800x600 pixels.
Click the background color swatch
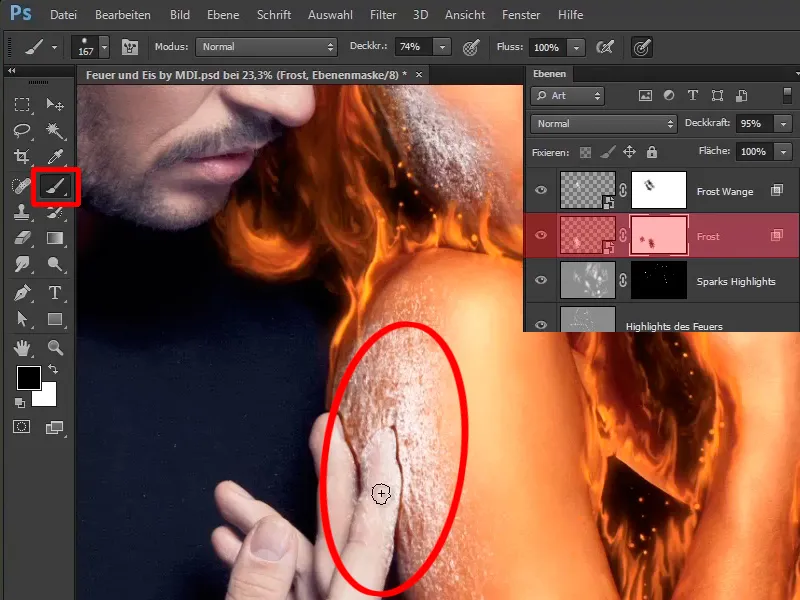click(47, 396)
